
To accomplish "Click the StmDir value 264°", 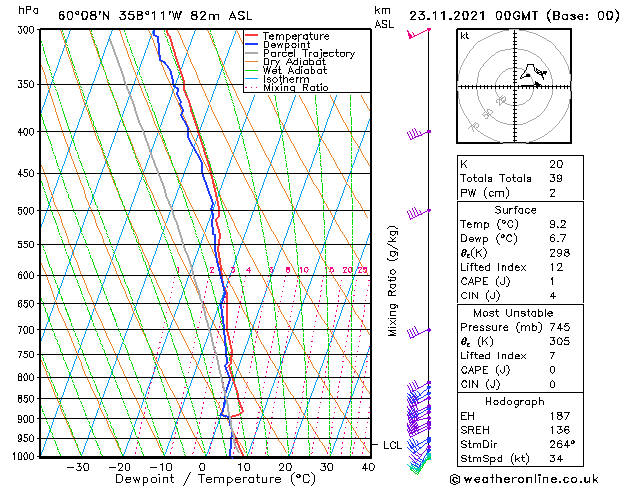I will [x=562, y=444].
